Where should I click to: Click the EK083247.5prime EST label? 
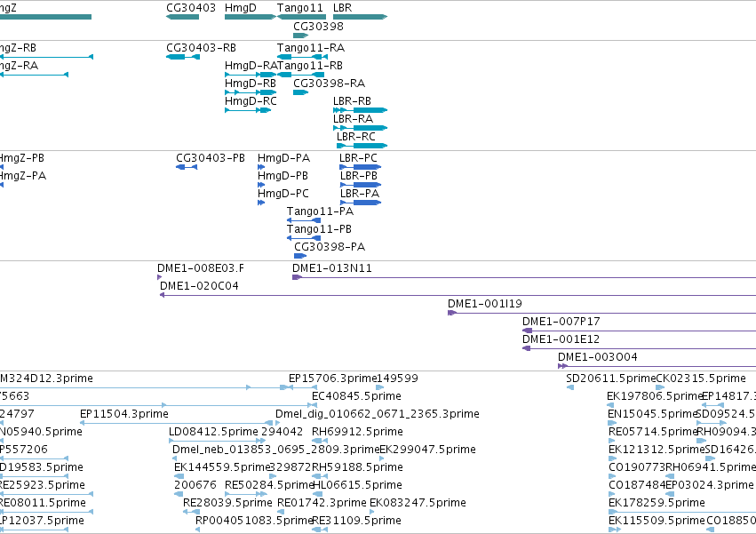click(418, 503)
